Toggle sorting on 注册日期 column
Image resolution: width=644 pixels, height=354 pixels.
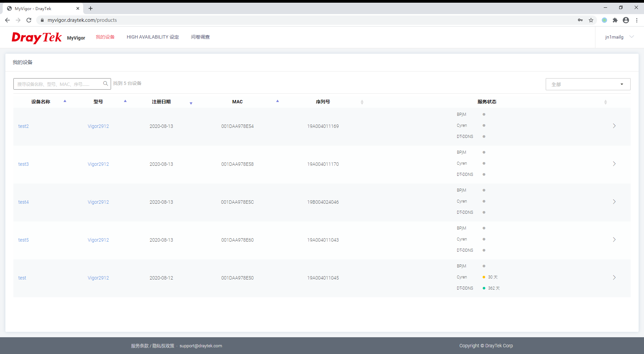191,103
